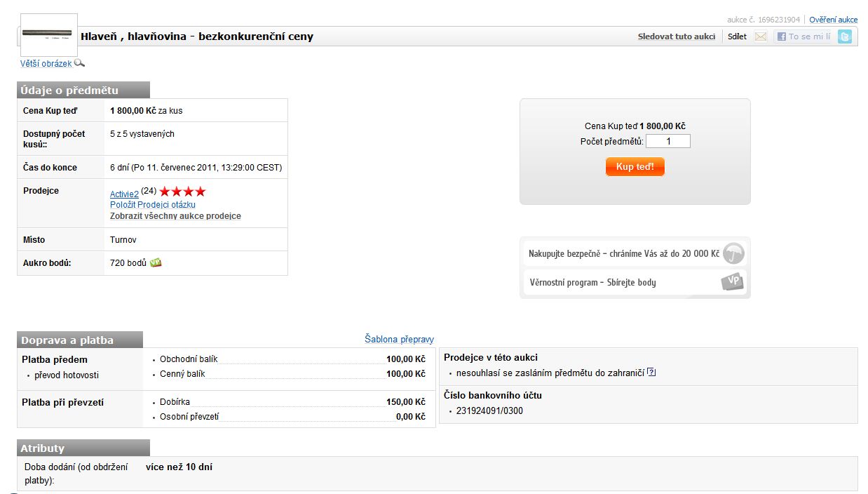Click Položit Prodejci otázku link

pos(152,205)
